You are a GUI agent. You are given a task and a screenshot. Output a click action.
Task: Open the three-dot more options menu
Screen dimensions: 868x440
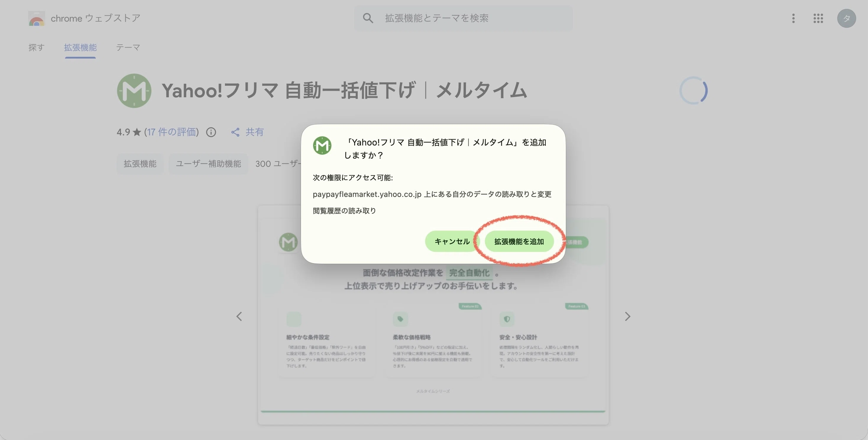pos(793,18)
